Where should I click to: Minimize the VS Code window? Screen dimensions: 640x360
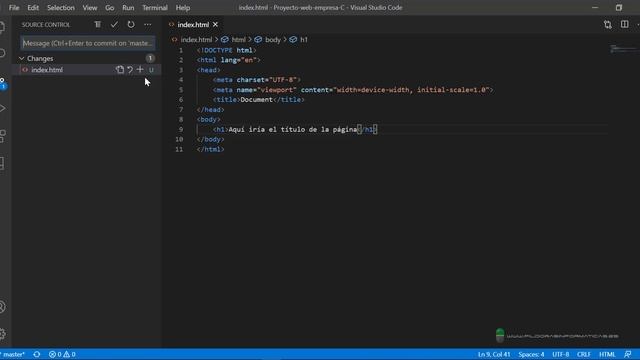595,8
